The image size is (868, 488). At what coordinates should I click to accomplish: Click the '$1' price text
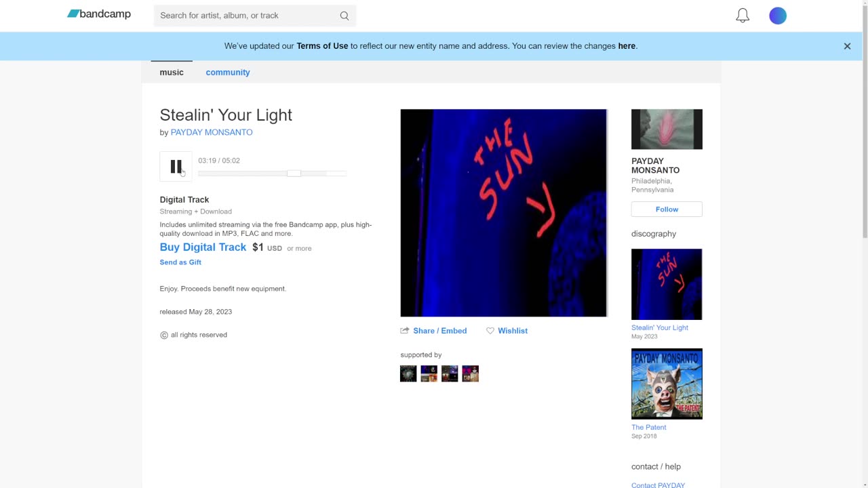258,247
